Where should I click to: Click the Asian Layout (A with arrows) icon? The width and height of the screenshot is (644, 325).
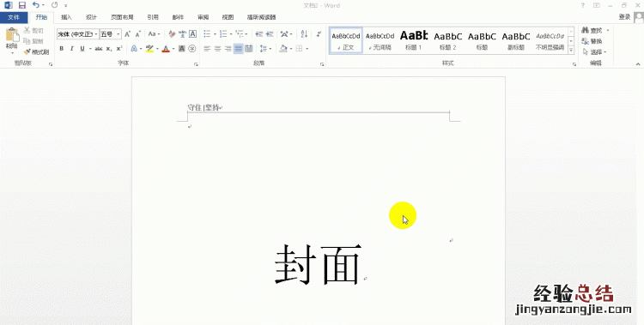(x=283, y=34)
